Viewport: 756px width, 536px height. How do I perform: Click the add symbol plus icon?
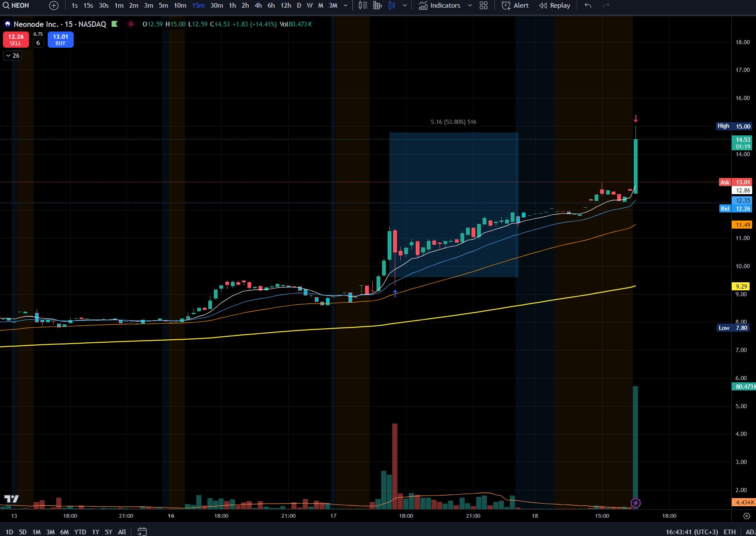(x=54, y=6)
